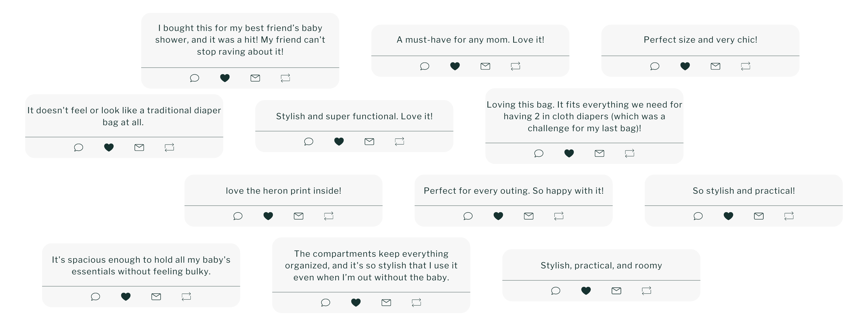This screenshot has width=868, height=326.
Task: Click comment icon under baby shower review
Action: click(194, 78)
